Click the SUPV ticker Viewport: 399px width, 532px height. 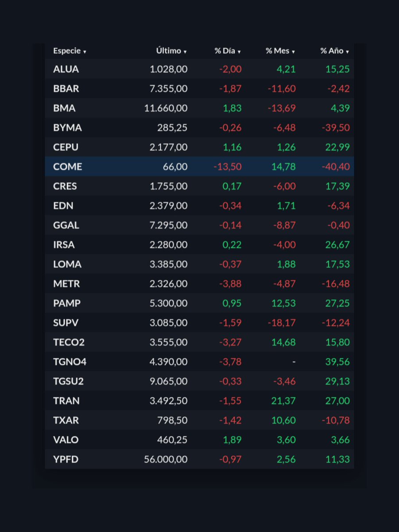click(66, 323)
